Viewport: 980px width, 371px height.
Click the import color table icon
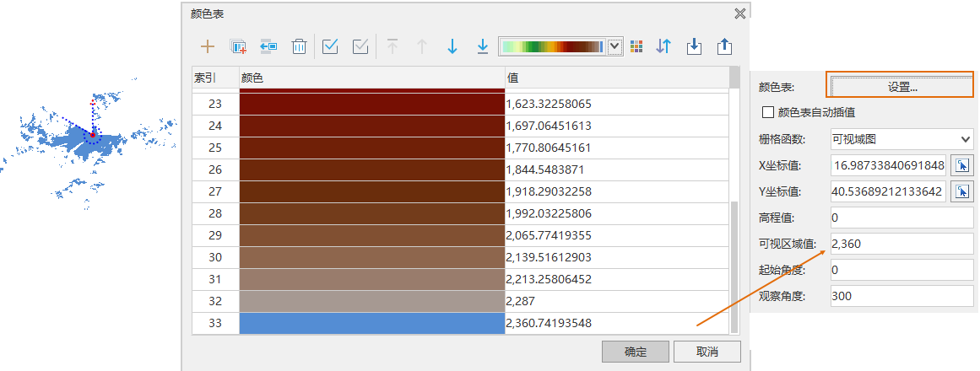[x=694, y=47]
